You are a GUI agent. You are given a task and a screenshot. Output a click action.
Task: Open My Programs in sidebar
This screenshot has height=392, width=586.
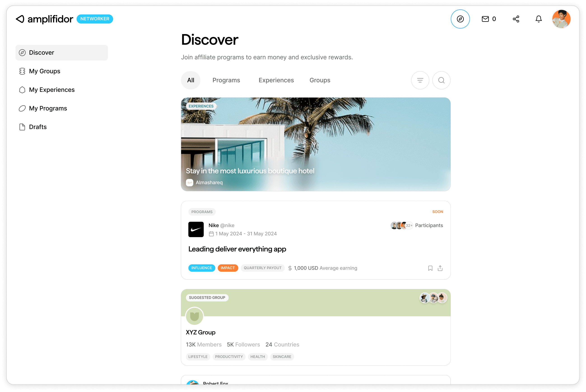click(x=48, y=108)
